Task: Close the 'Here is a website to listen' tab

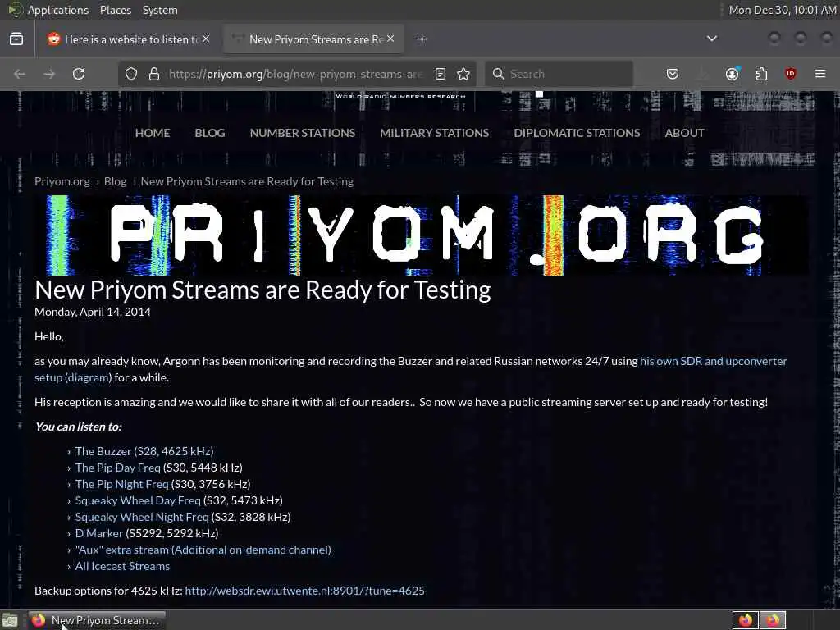Action: (206, 39)
